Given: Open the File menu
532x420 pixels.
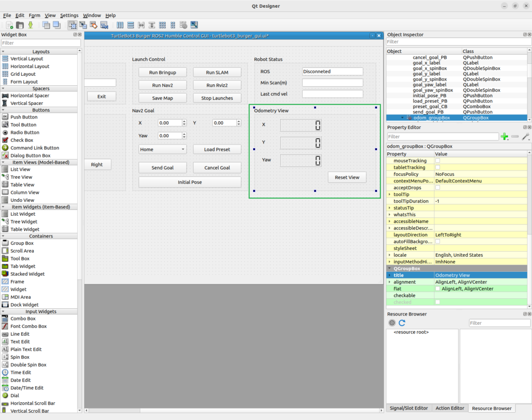Looking at the screenshot, I should (x=7, y=15).
